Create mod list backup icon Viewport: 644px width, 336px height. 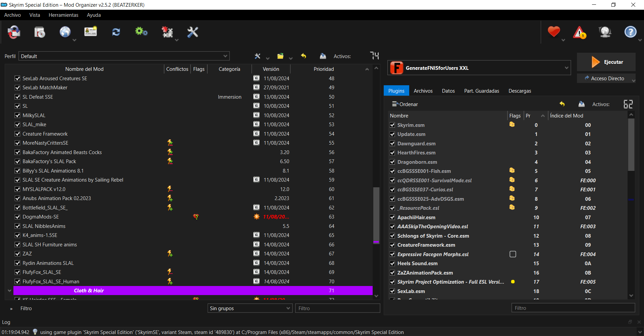[323, 56]
